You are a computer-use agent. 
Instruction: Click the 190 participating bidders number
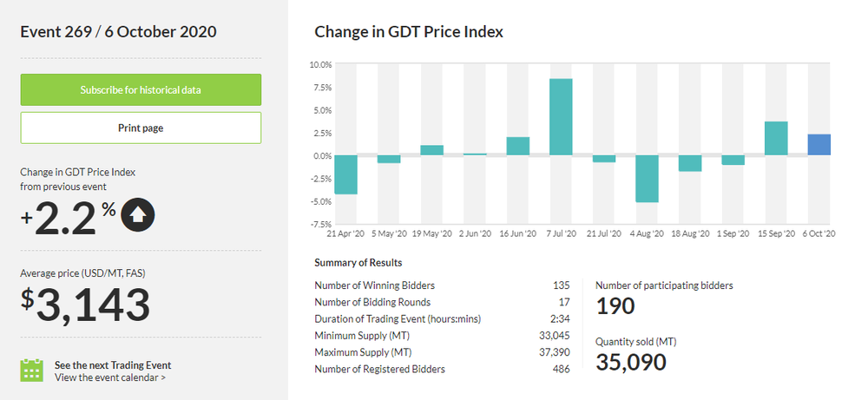[x=615, y=305]
